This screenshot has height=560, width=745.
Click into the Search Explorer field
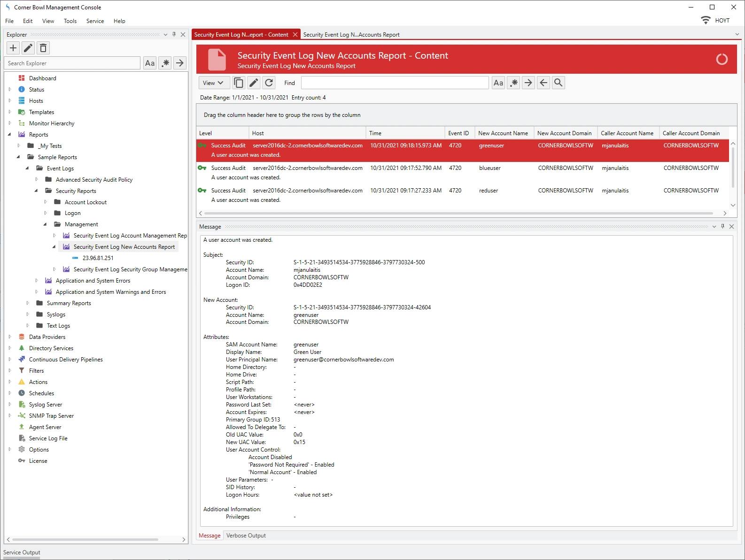click(72, 63)
